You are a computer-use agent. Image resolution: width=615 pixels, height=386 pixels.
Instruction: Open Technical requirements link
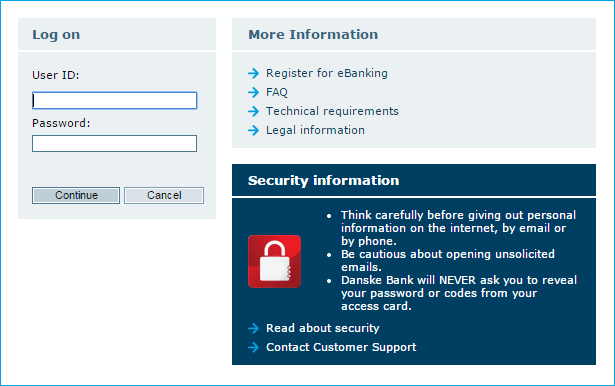point(332,111)
